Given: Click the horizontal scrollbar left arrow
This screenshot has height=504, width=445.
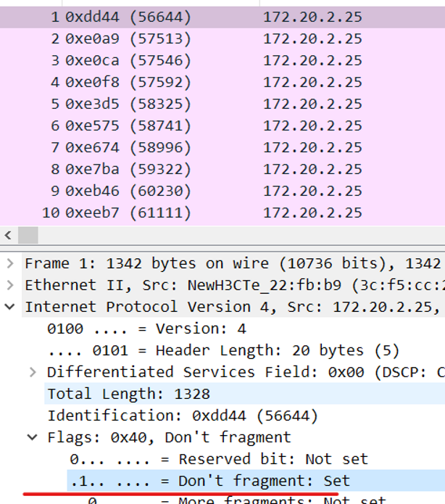Looking at the screenshot, I should [8, 236].
